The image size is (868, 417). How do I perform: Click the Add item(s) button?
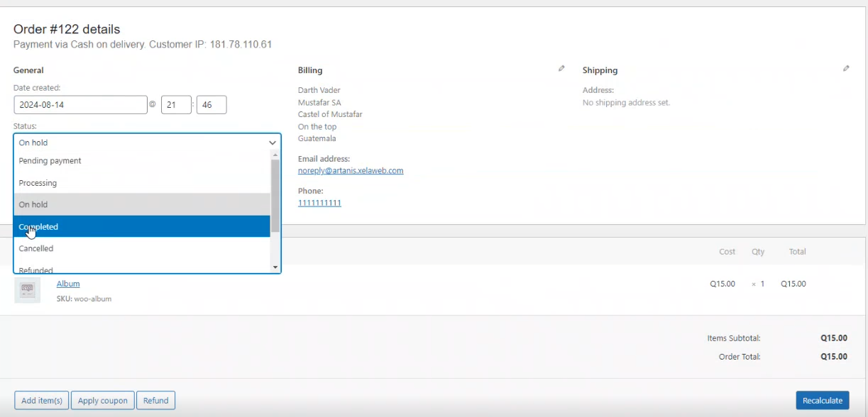(42, 401)
